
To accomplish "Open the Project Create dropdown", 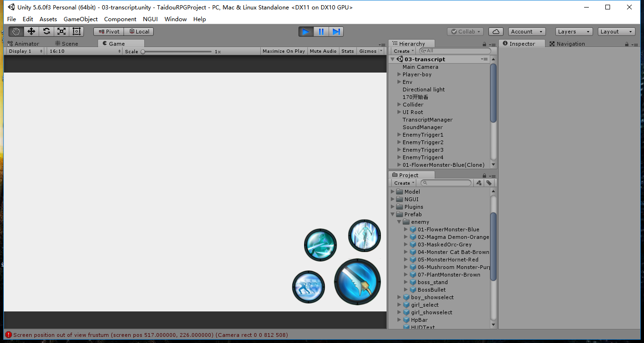I will (x=404, y=183).
